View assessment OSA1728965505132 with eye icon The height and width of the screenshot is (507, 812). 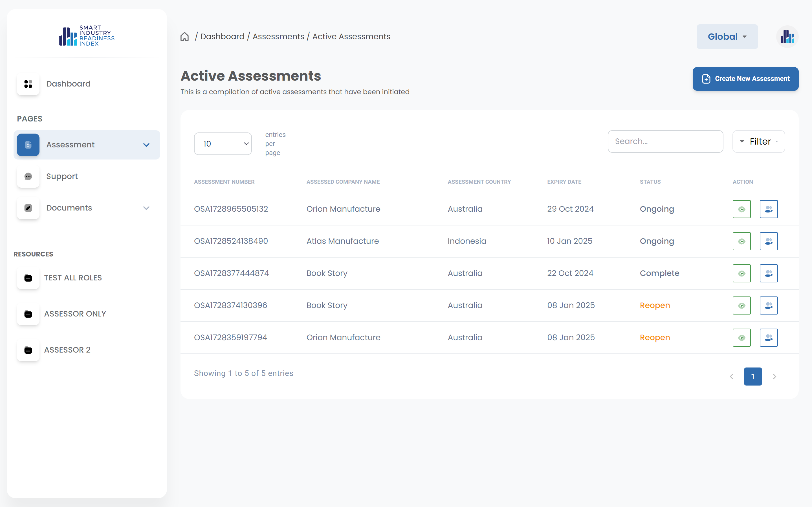(741, 209)
